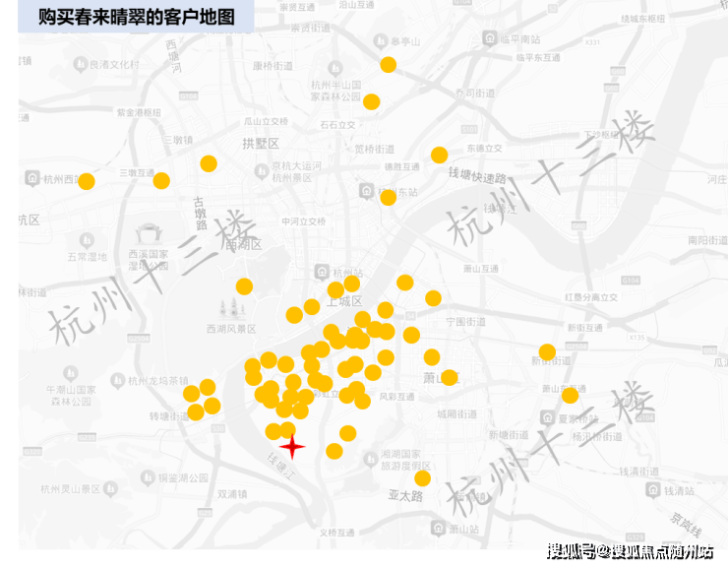Click the map title 购买春来晴翠的客户地图

coord(137,17)
